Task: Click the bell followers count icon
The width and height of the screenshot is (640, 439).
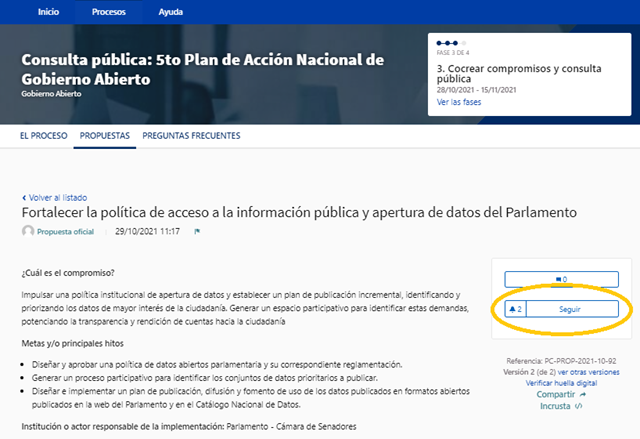Action: click(516, 309)
